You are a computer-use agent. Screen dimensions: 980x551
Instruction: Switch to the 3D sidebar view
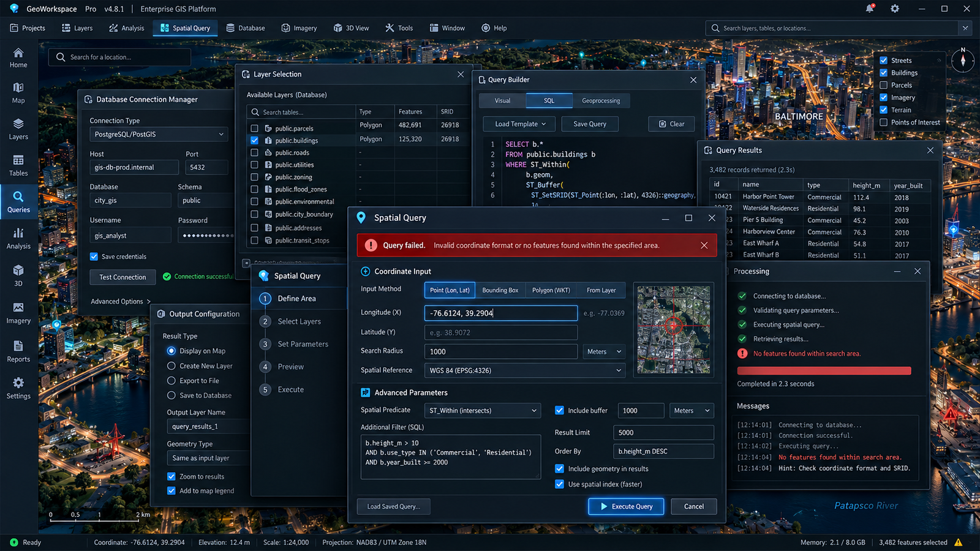tap(18, 275)
